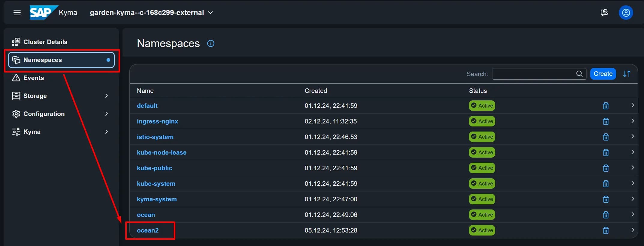Expand the Kyma navigation group
This screenshot has width=644, height=246.
(106, 132)
